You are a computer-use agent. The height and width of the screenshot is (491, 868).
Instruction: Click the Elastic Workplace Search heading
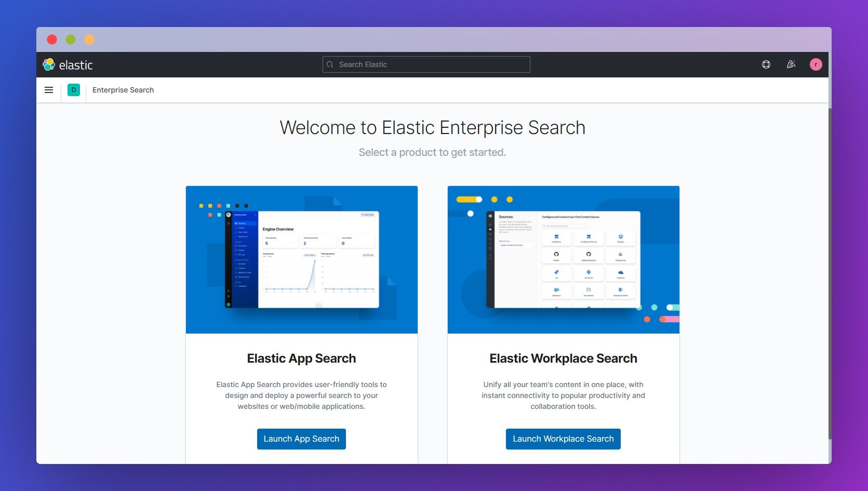tap(563, 359)
